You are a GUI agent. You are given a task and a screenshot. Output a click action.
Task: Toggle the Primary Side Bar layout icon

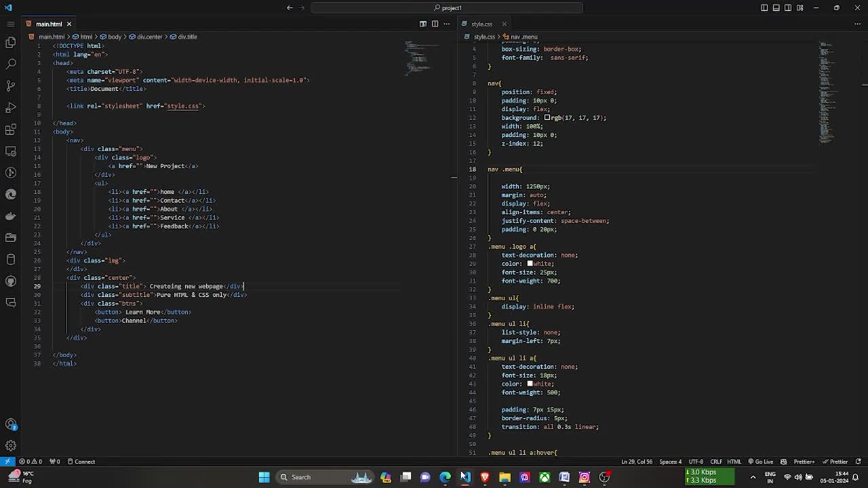pos(764,8)
